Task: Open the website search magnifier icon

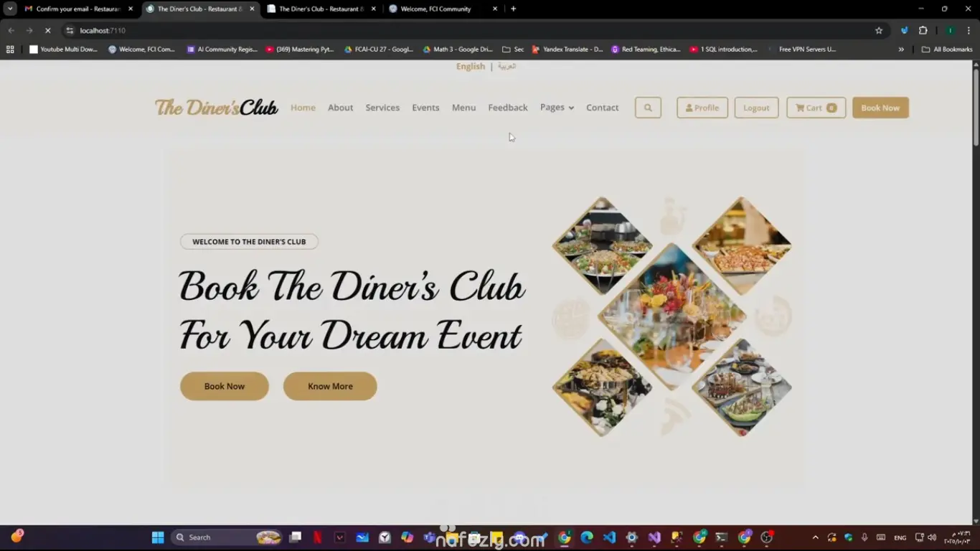Action: tap(648, 108)
